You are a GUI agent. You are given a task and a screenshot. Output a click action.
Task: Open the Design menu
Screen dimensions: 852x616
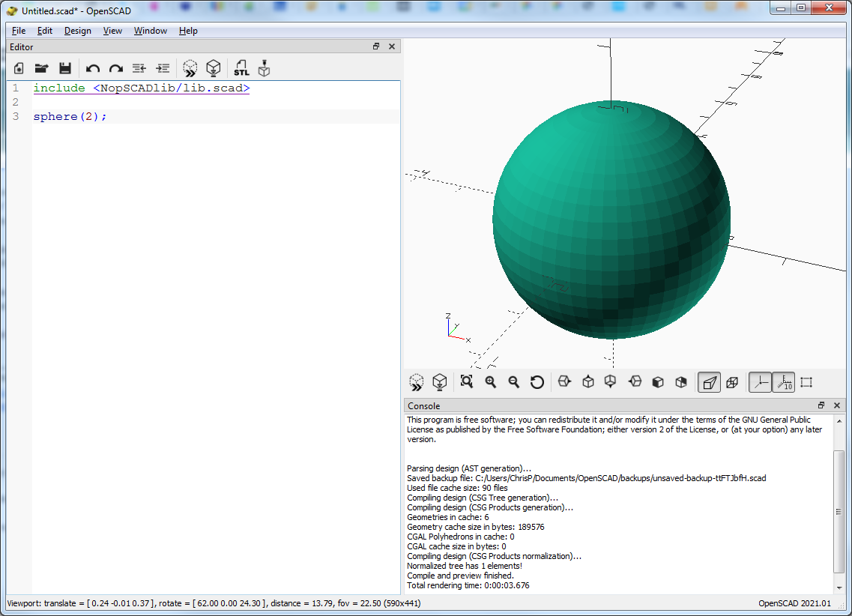(77, 31)
